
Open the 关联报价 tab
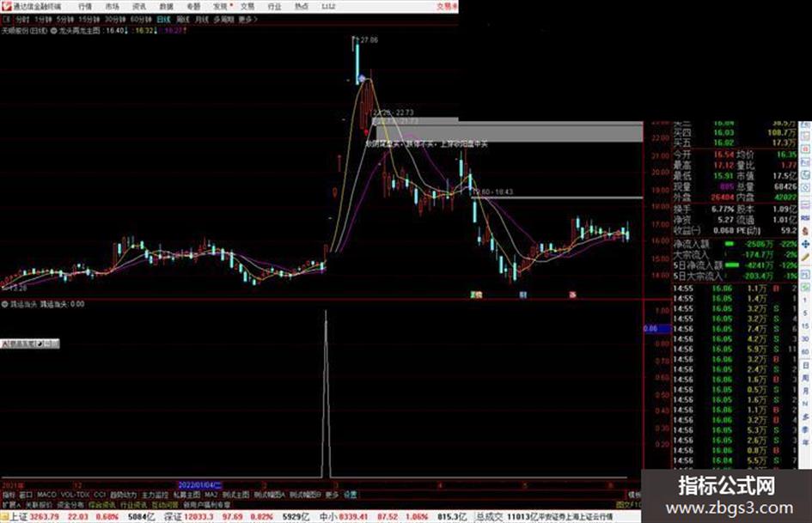(x=39, y=504)
